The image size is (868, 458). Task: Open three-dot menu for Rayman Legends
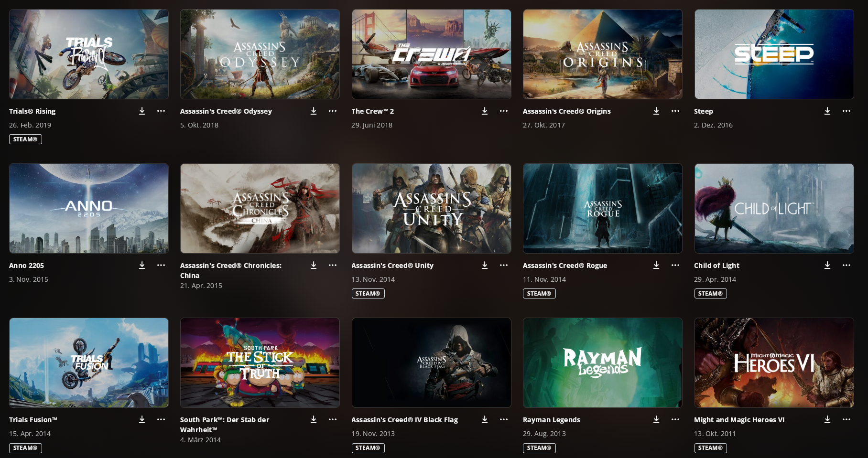(x=675, y=419)
